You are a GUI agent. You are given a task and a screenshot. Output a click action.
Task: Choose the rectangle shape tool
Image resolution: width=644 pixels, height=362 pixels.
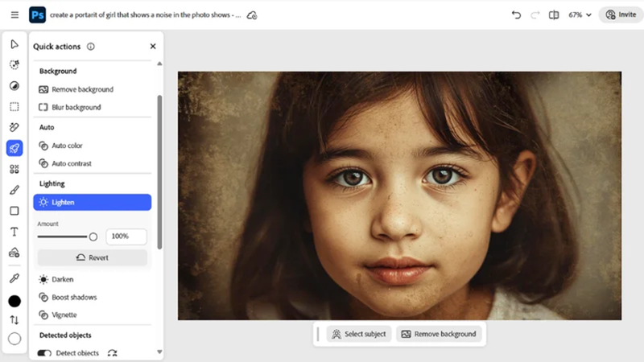pyautogui.click(x=14, y=211)
